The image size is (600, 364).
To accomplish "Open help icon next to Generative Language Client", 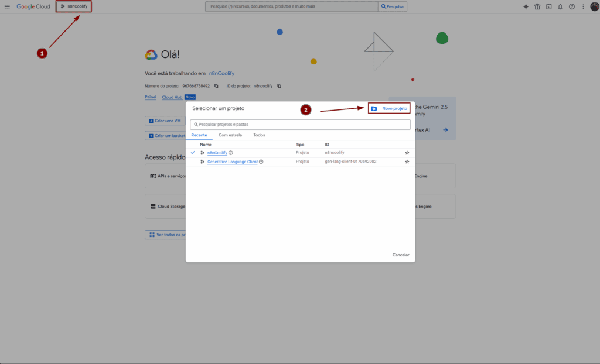I will tap(261, 162).
